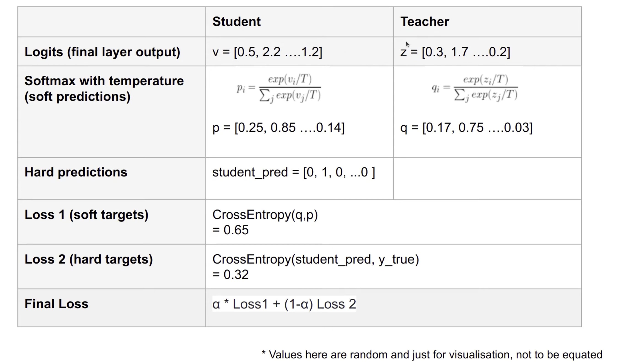Select the Loss 1 (soft targets) label
The height and width of the screenshot is (364, 628).
[x=86, y=214]
